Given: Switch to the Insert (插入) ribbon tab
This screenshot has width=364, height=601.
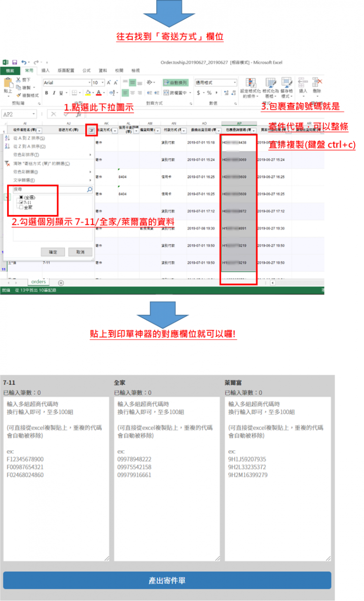Looking at the screenshot, I should coord(45,70).
